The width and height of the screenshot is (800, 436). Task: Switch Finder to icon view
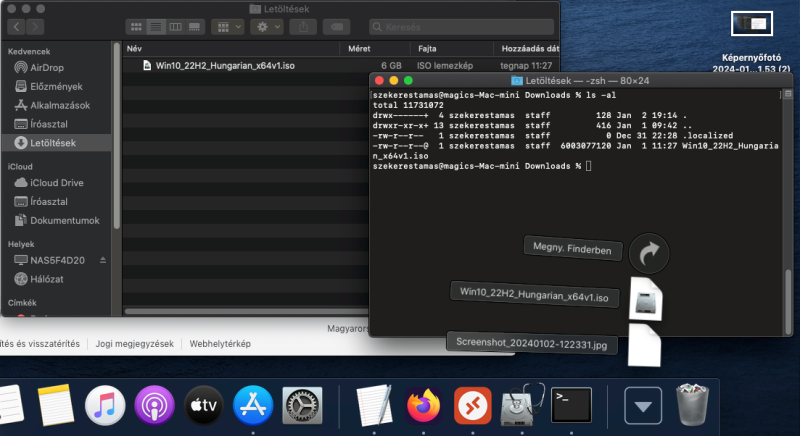pyautogui.click(x=136, y=27)
